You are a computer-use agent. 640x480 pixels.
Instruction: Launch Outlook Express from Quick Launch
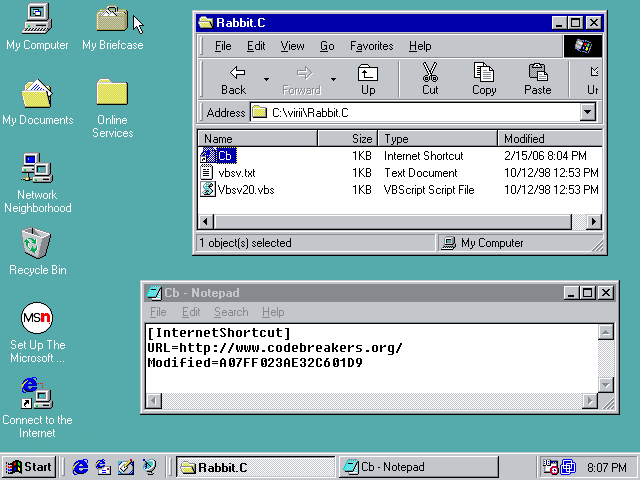pyautogui.click(x=103, y=467)
